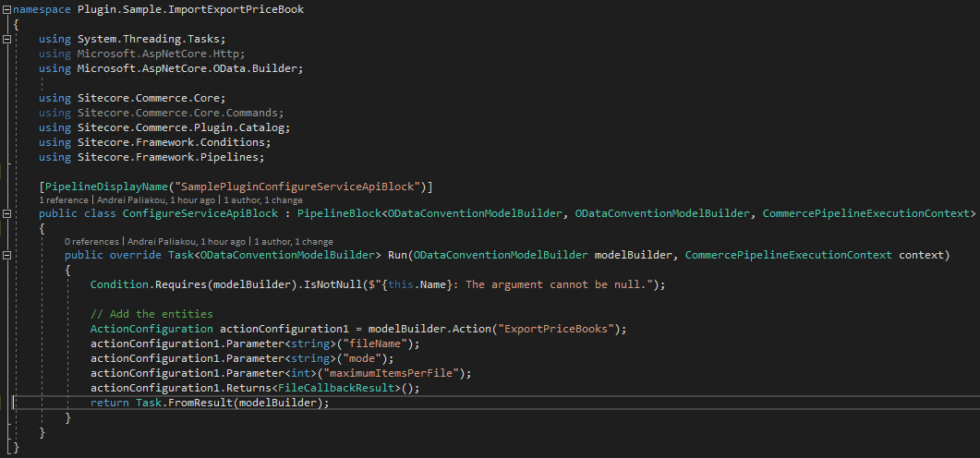
Task: Open 'Andrei Paliakou, 1 hour ago' above Run method
Action: coord(186,241)
